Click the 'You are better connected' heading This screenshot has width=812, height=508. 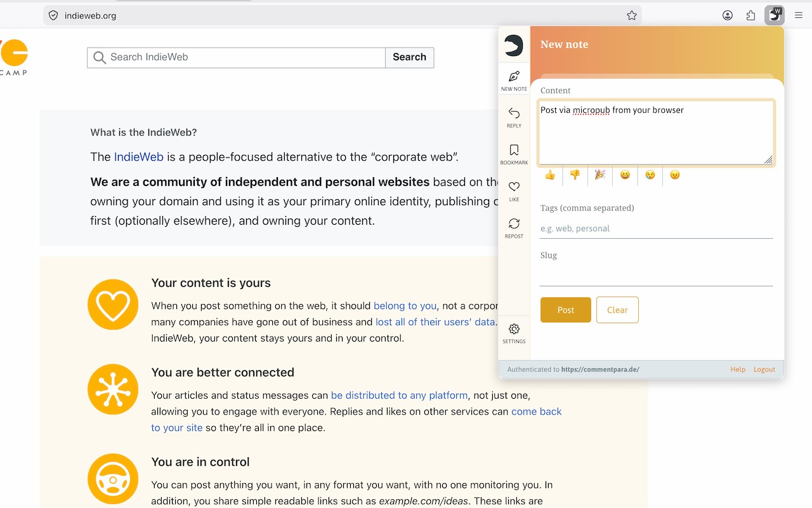[223, 373]
